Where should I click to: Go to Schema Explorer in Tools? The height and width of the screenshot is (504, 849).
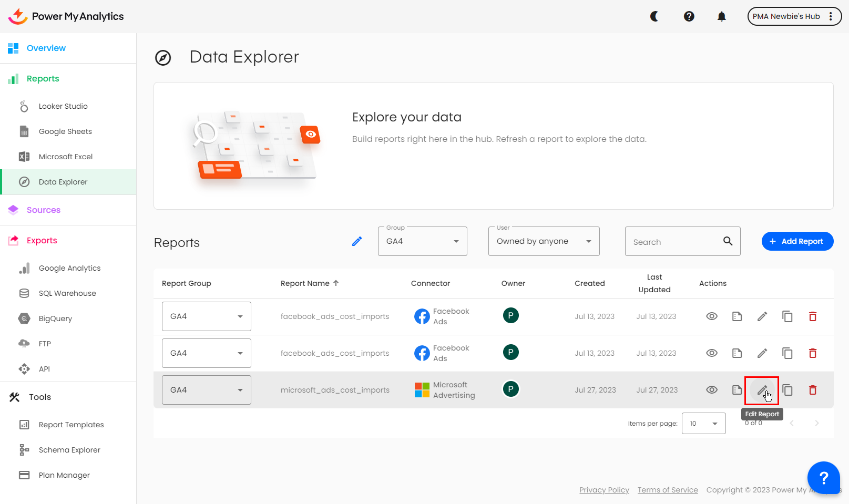coord(69,450)
